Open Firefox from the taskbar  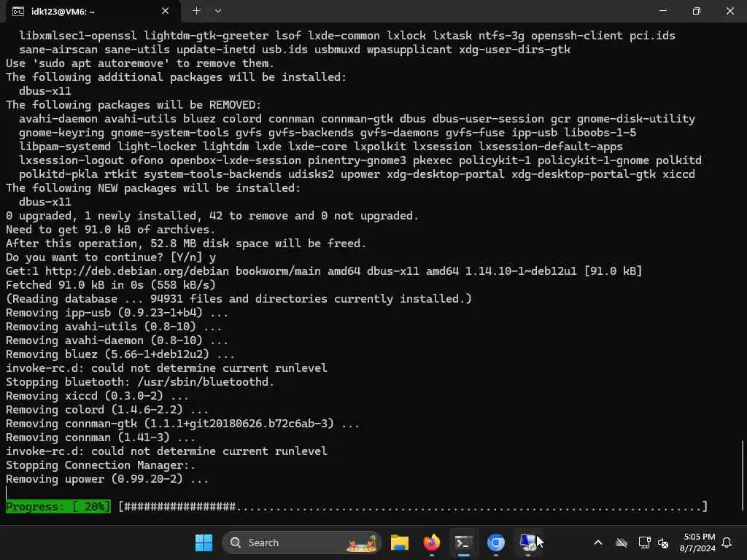point(432,542)
